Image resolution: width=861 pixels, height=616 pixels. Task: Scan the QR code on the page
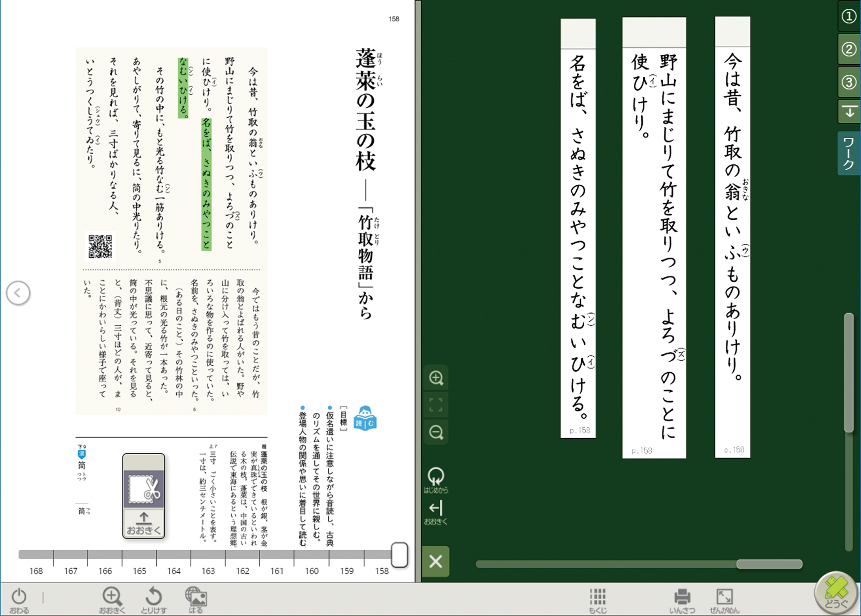click(100, 247)
